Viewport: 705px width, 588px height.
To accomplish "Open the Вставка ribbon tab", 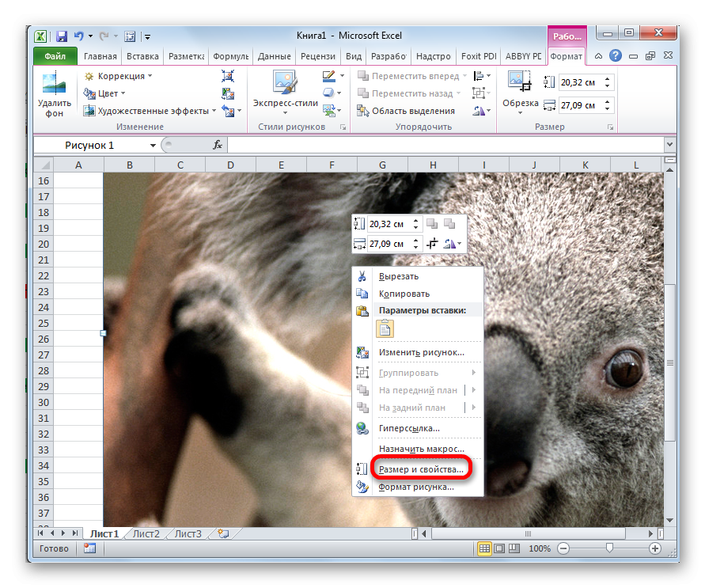I will (x=142, y=56).
